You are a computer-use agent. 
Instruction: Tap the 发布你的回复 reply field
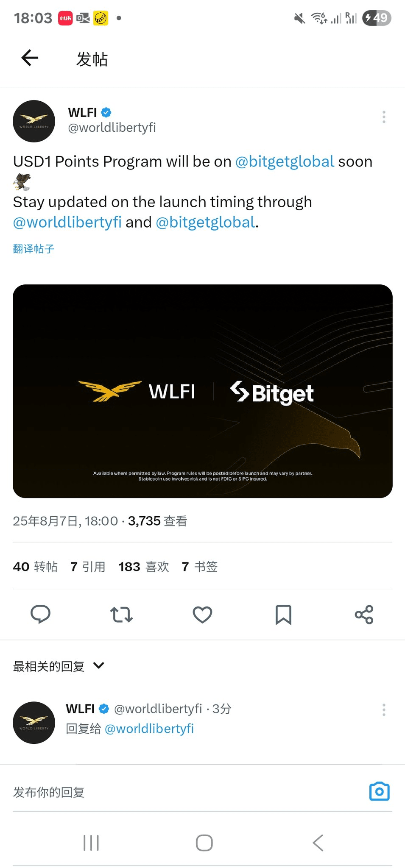point(187,792)
